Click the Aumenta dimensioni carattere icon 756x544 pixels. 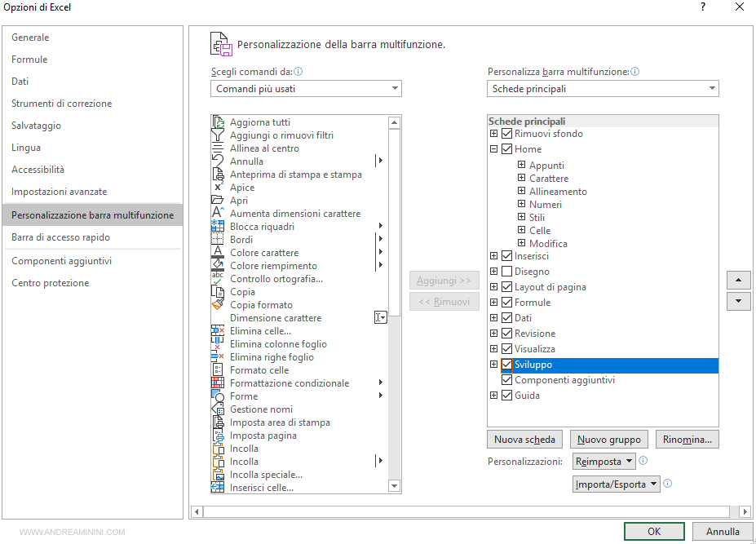coord(218,213)
